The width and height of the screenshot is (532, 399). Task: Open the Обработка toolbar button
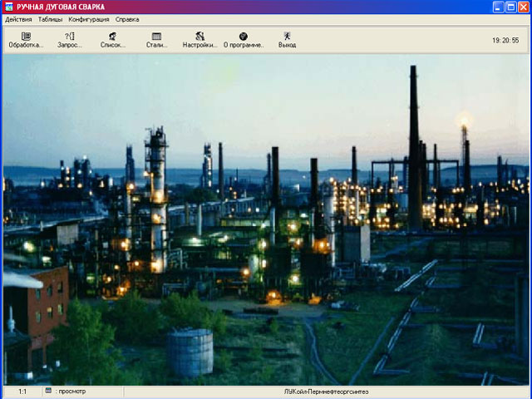[x=26, y=40]
